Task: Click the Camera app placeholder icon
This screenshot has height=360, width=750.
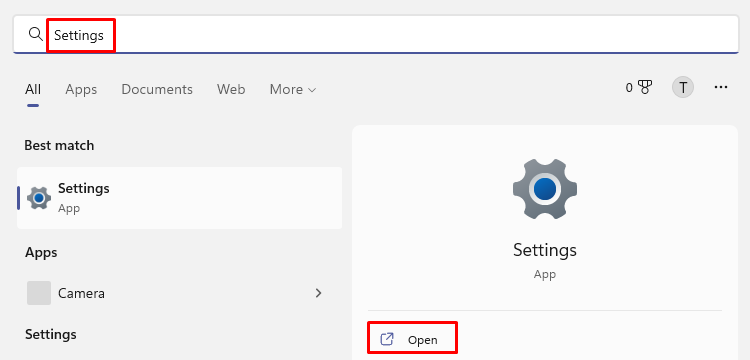Action: pyautogui.click(x=39, y=293)
